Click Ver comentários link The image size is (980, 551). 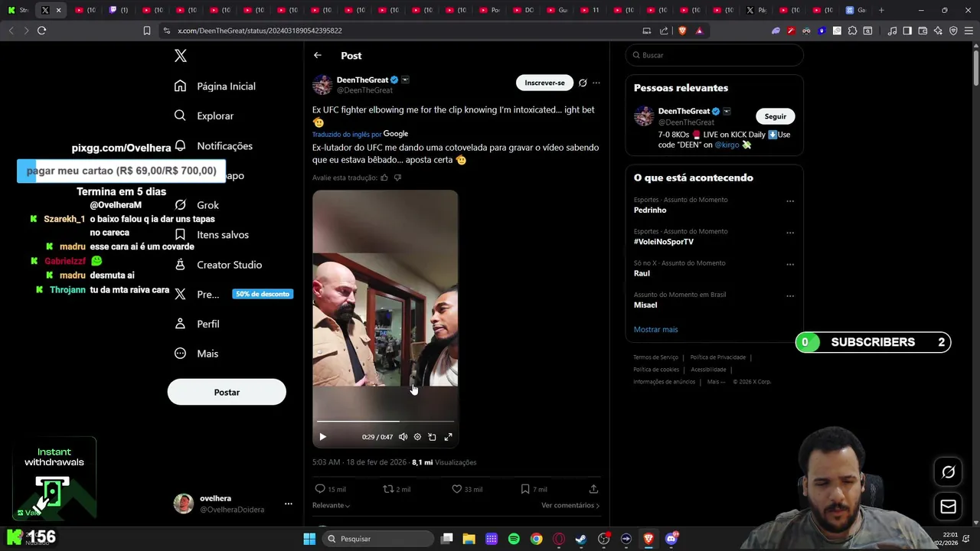pos(570,505)
